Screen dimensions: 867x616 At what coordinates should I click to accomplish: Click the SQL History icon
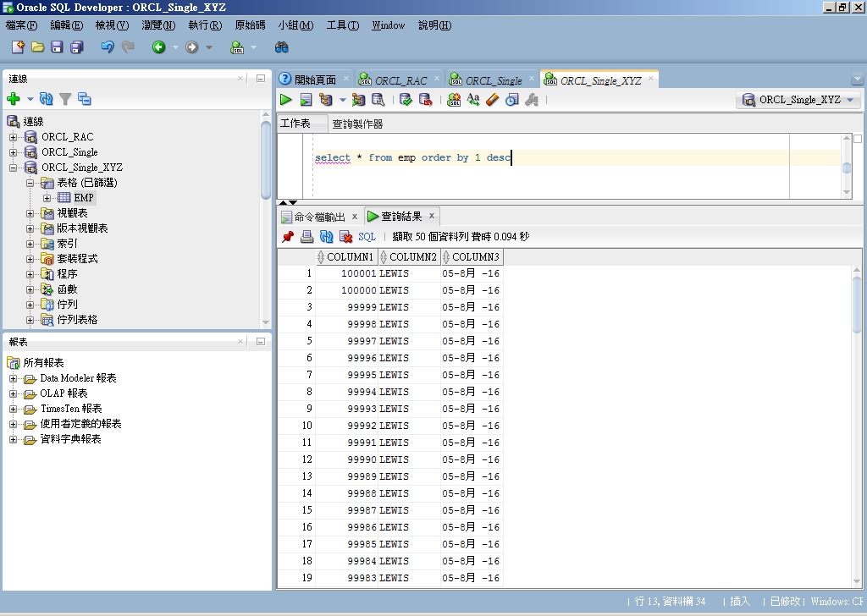coord(512,100)
